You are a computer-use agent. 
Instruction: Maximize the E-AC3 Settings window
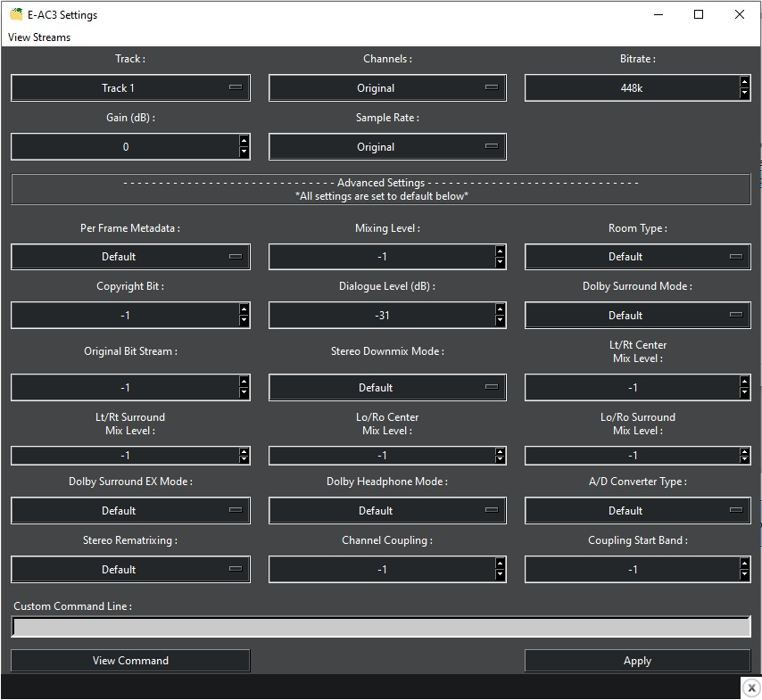699,14
